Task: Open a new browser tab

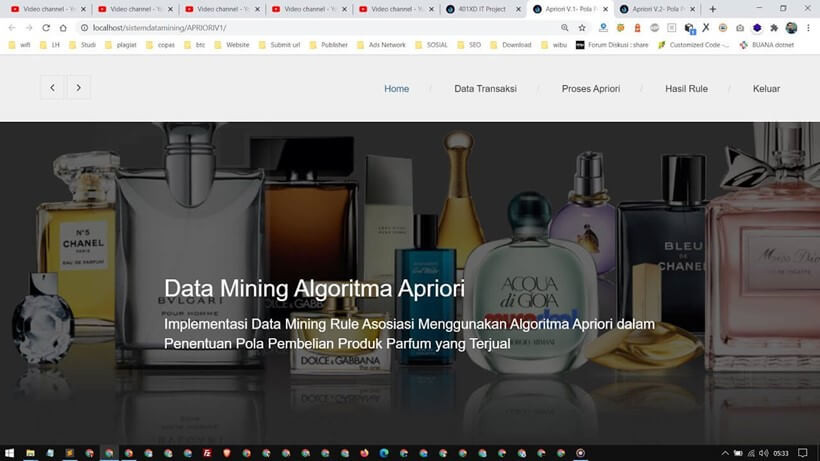Action: tap(713, 9)
